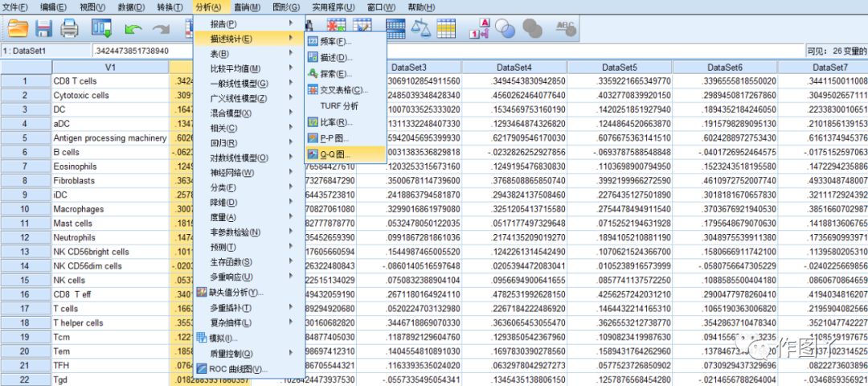
Task: Click the Open data file folder icon
Action: point(18,27)
